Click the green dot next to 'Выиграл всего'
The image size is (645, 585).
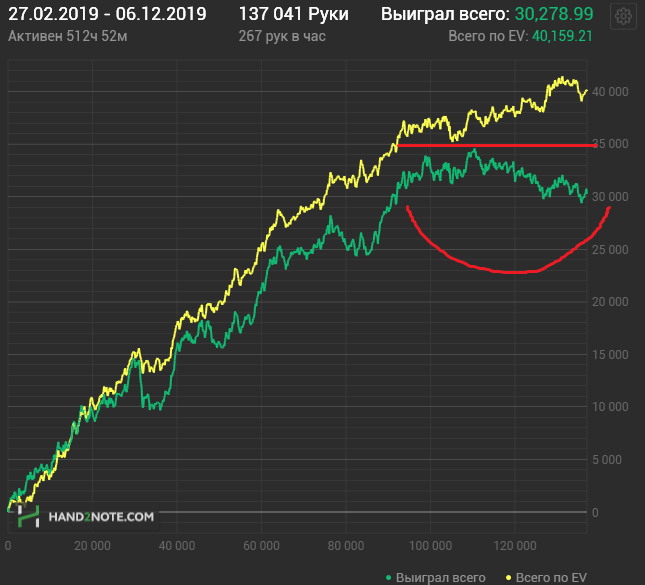388,578
